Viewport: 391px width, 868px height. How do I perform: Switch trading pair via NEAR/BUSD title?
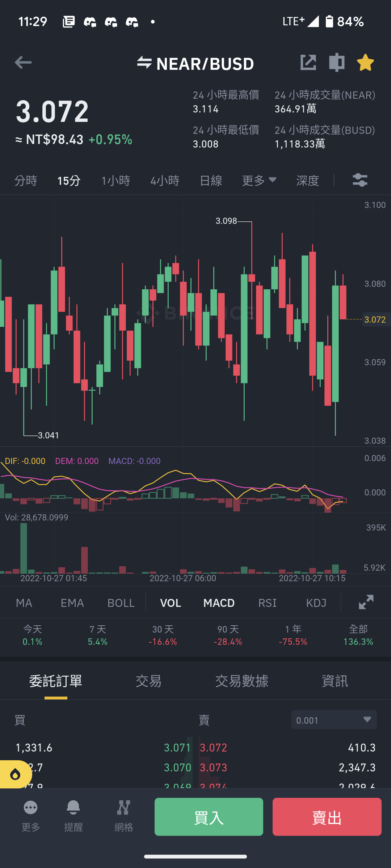195,64
